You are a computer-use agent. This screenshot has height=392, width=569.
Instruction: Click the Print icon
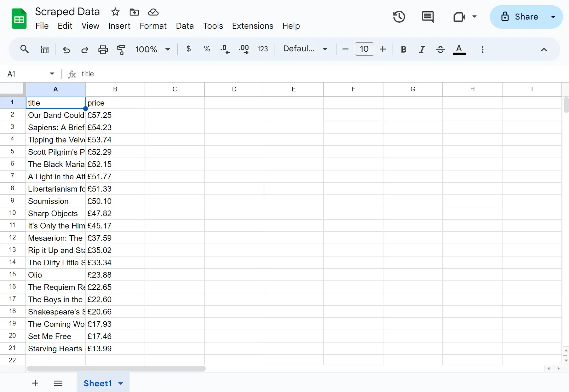(x=103, y=49)
